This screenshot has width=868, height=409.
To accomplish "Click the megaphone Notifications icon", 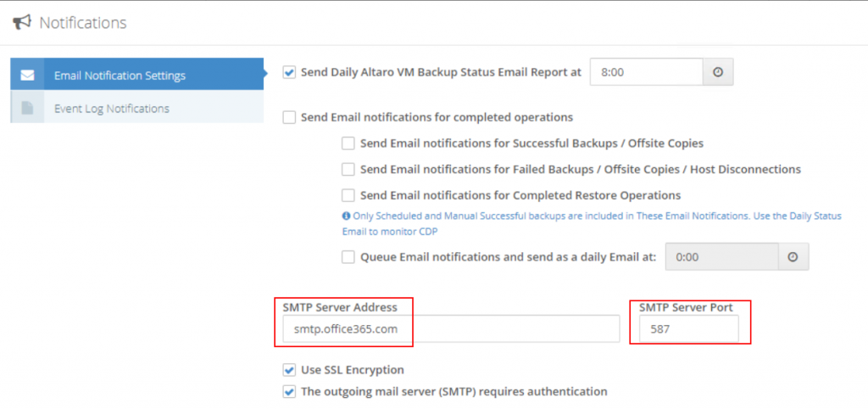I will coord(21,22).
